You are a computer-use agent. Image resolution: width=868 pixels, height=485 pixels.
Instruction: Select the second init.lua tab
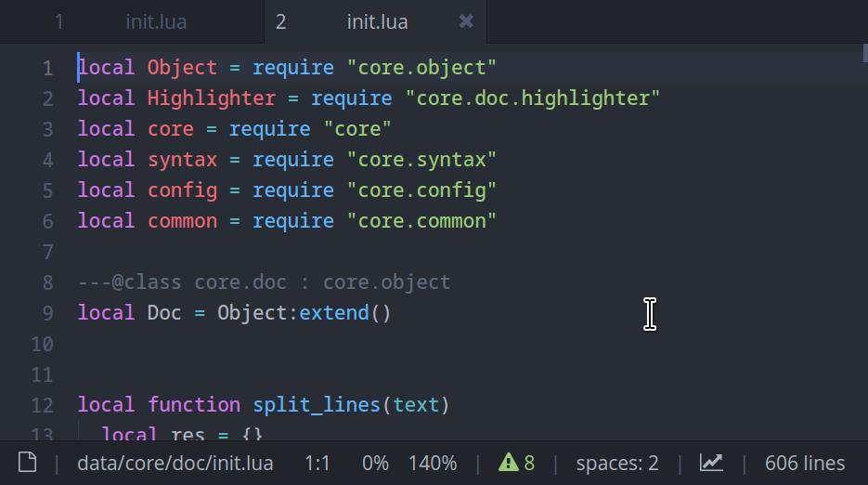376,22
